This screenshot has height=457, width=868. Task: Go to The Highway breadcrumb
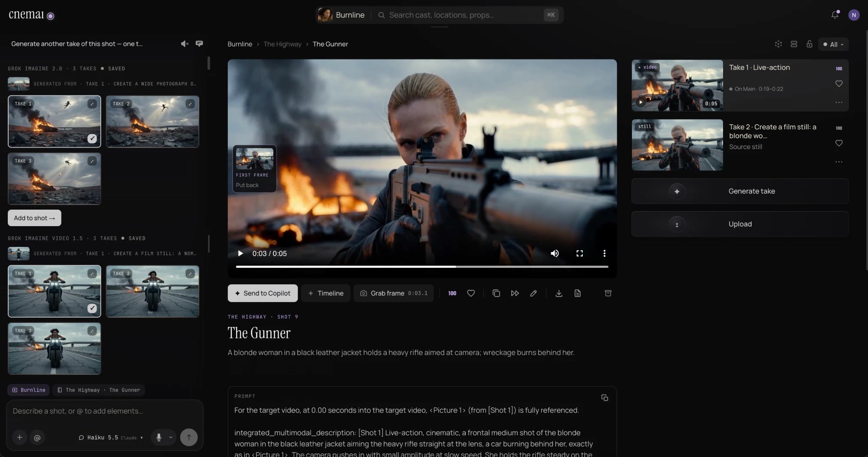coord(282,44)
